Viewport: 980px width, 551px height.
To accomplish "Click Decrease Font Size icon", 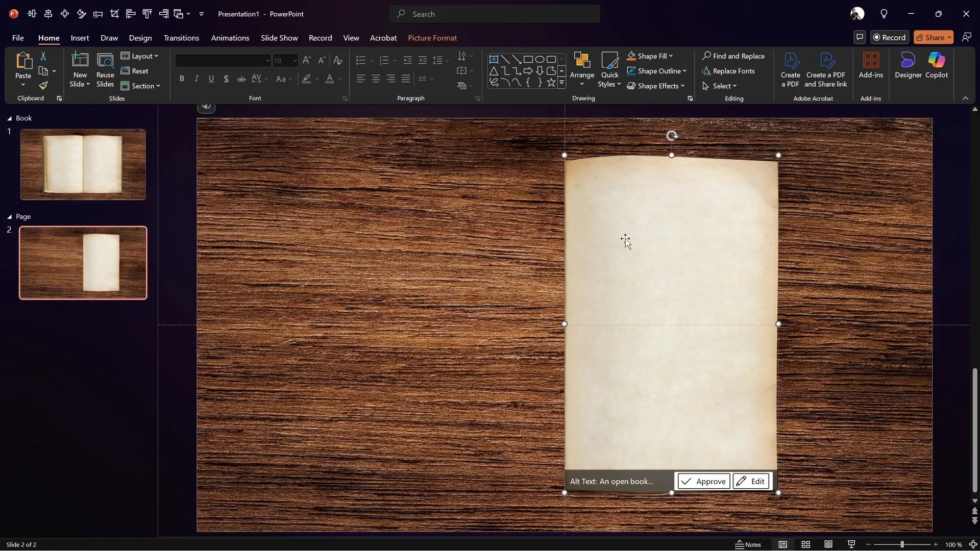I will (x=322, y=60).
